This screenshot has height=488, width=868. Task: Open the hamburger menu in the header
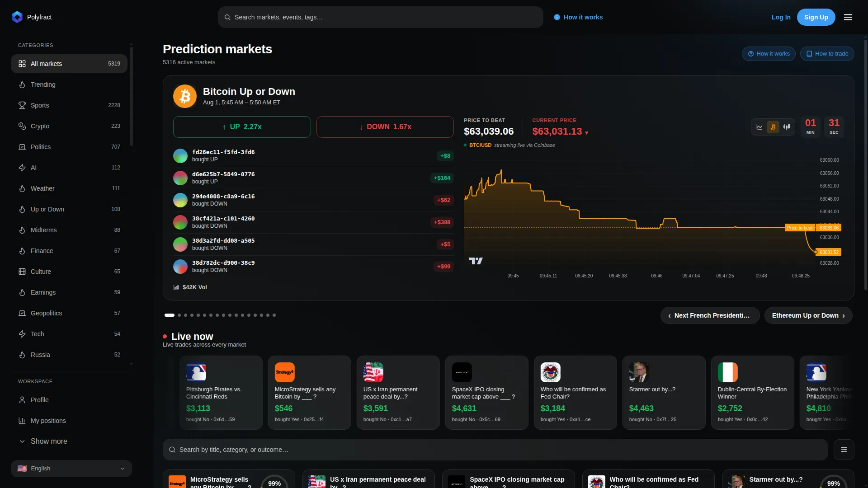pos(848,17)
